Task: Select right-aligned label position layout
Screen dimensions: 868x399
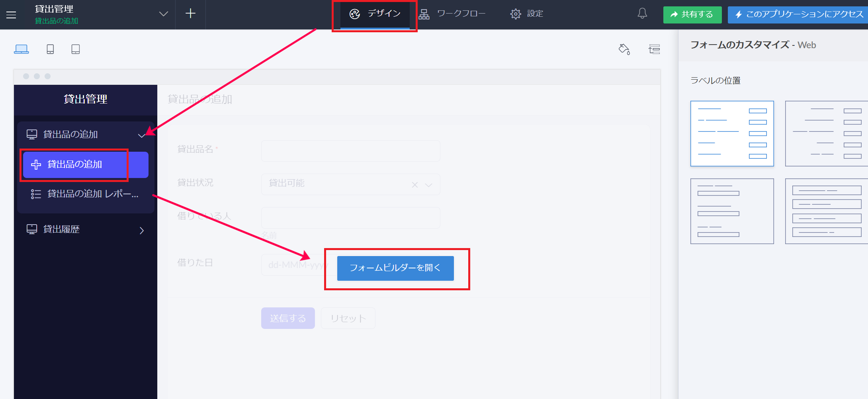Action: coord(826,133)
